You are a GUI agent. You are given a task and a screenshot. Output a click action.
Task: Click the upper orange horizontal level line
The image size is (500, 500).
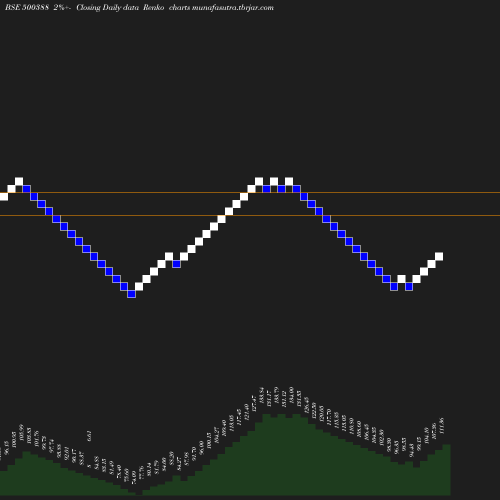coord(250,192)
